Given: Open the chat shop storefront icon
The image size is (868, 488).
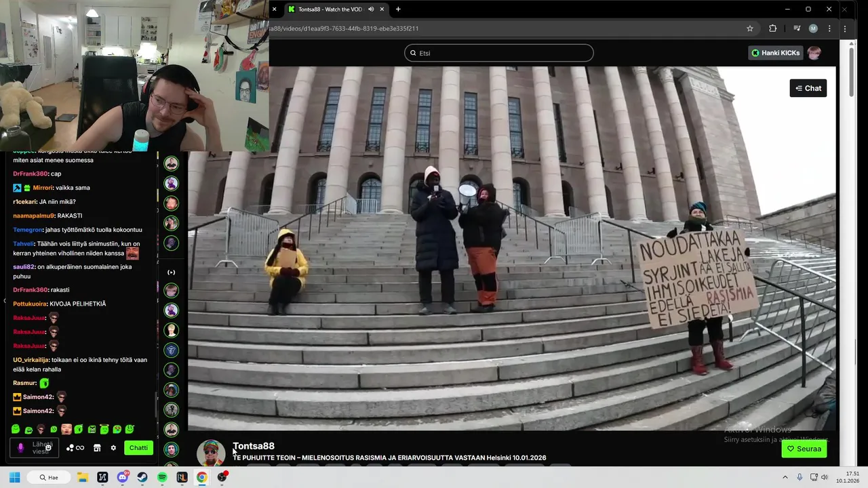Looking at the screenshot, I should (97, 448).
